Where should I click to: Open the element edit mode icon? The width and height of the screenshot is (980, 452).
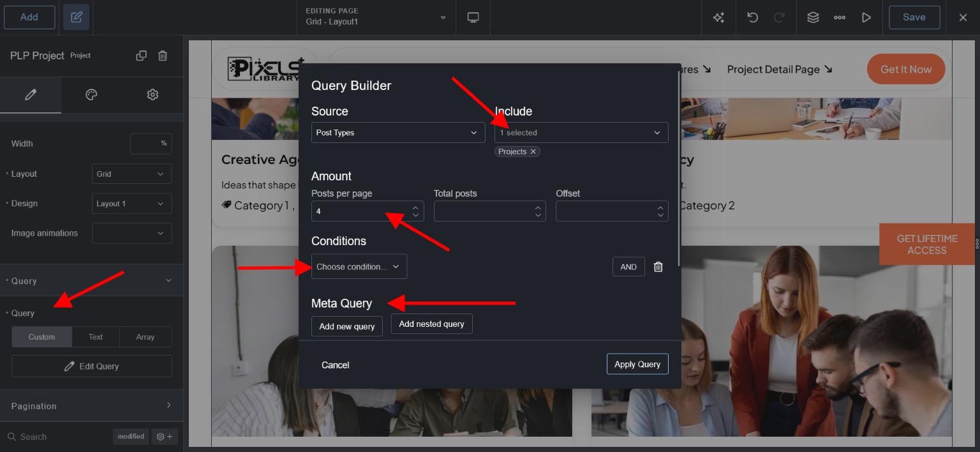coord(77,17)
